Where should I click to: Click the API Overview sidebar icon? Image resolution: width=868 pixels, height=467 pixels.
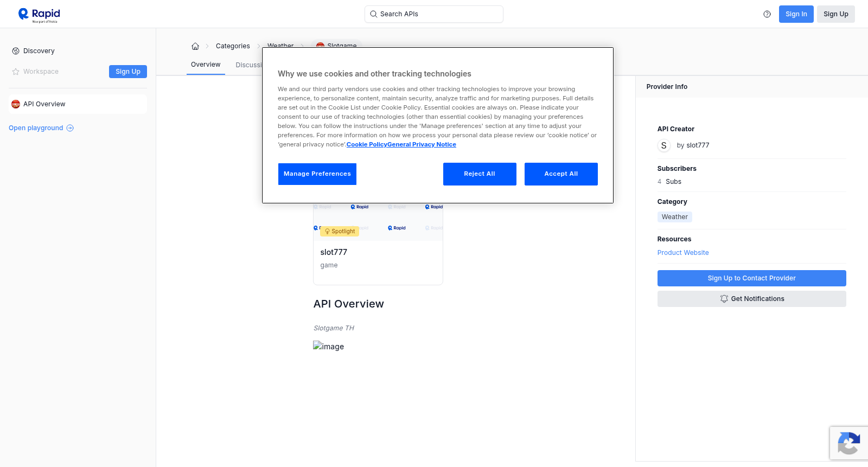(x=16, y=104)
